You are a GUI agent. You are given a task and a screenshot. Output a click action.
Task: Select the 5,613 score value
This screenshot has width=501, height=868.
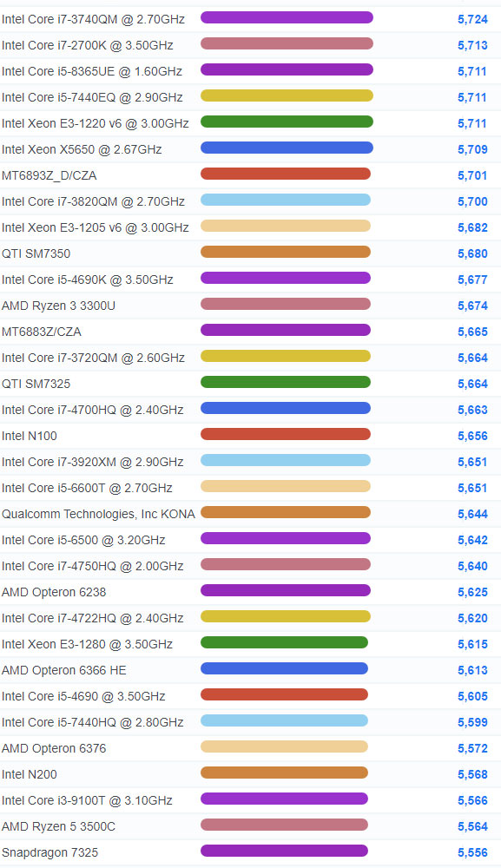472,670
